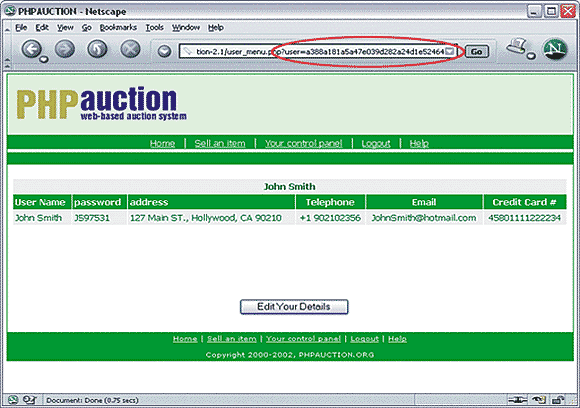This screenshot has width=580, height=408.
Task: Click the search icon beside the address bar
Action: coord(164,51)
